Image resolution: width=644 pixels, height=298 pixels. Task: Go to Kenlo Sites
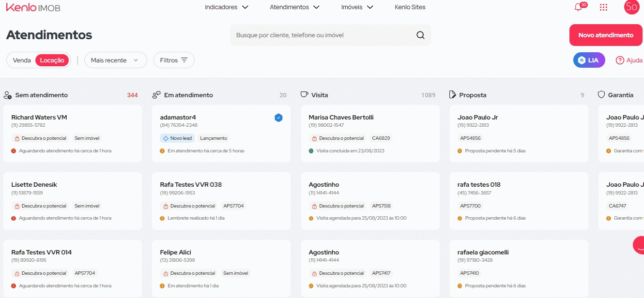coord(410,7)
